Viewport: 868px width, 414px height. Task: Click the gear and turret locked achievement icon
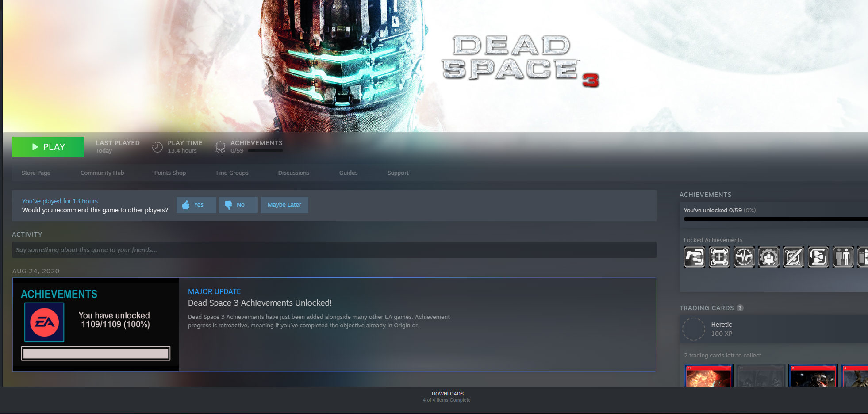pyautogui.click(x=769, y=257)
